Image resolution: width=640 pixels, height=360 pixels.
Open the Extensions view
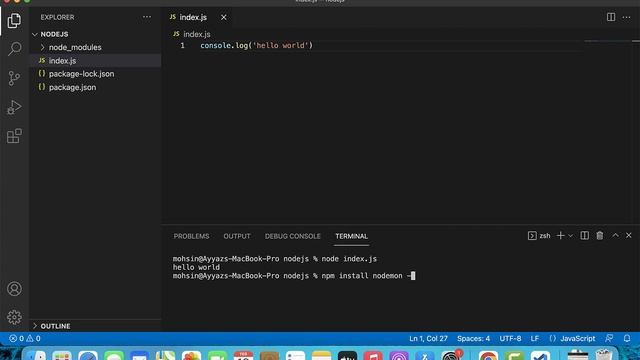click(x=14, y=136)
